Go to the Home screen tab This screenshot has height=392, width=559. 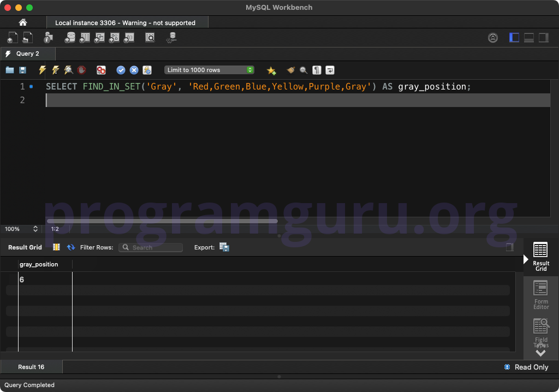[x=23, y=22]
